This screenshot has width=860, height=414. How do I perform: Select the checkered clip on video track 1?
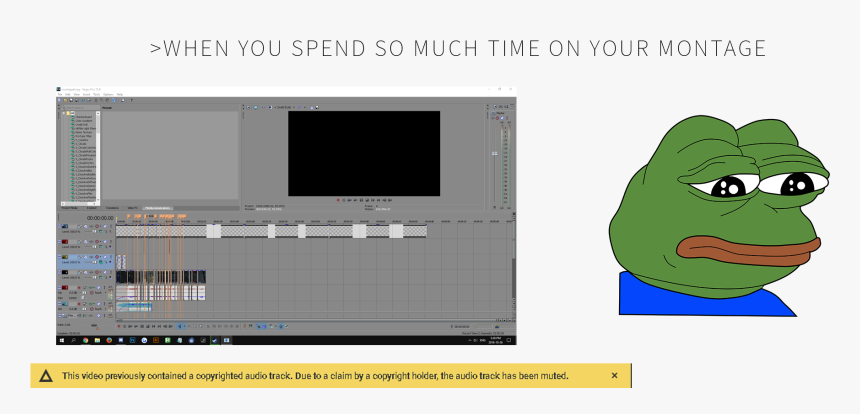coord(271,231)
